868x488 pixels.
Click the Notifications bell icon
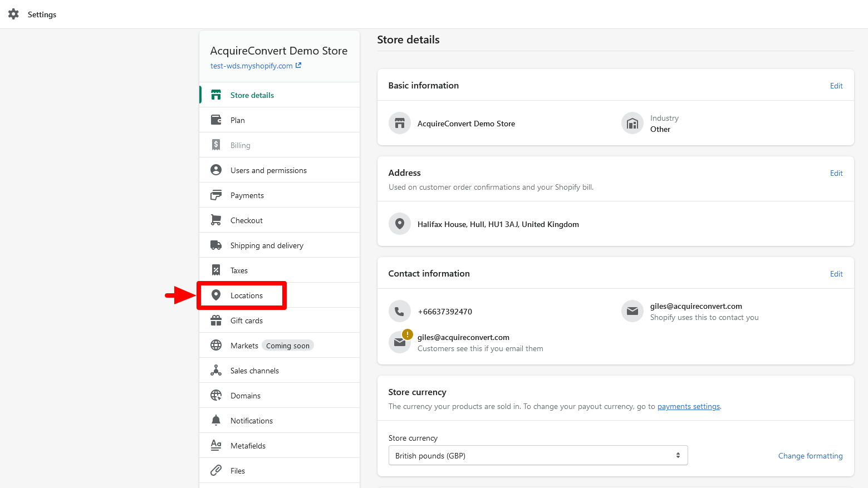coord(216,421)
